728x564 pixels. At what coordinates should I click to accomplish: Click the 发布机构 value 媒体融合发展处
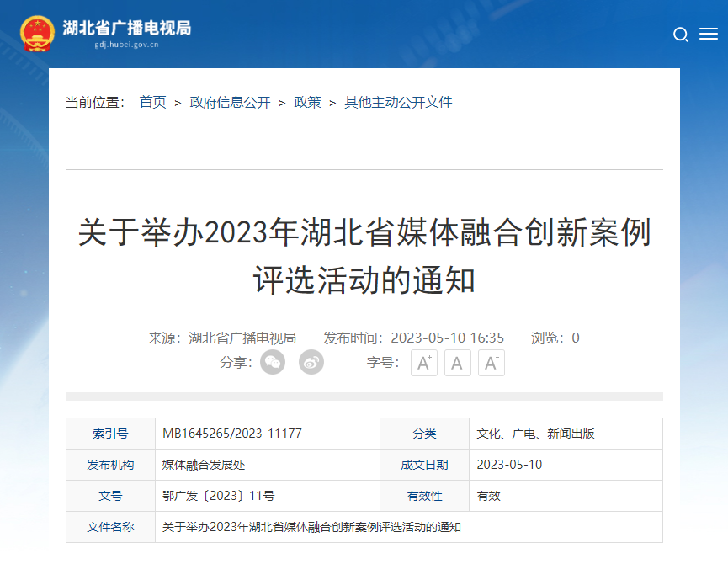tap(204, 465)
